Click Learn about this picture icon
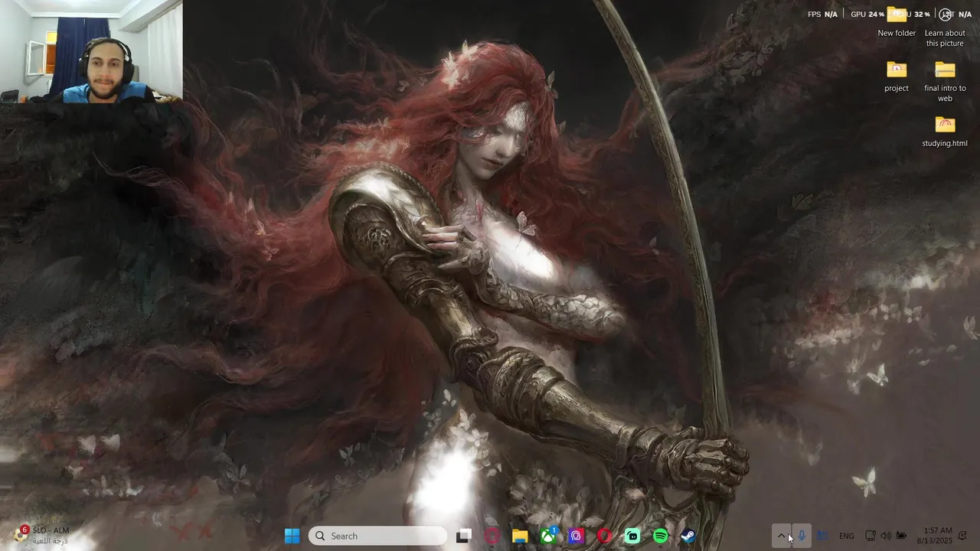 point(945,27)
